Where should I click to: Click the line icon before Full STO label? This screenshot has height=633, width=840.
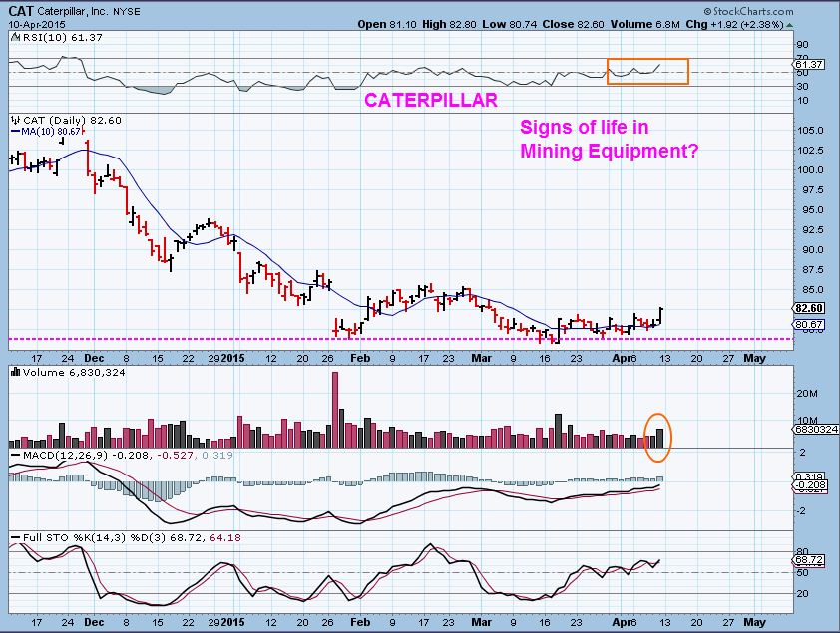point(16,537)
